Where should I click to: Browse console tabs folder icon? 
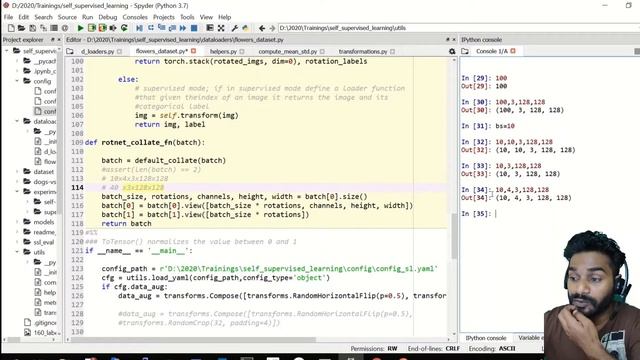pyautogui.click(x=465, y=51)
